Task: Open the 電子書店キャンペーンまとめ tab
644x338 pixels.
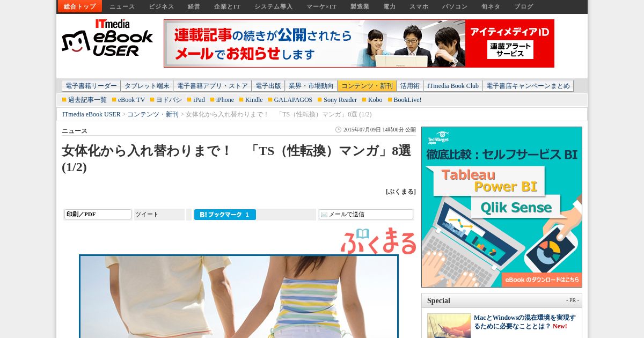Action: 528,86
